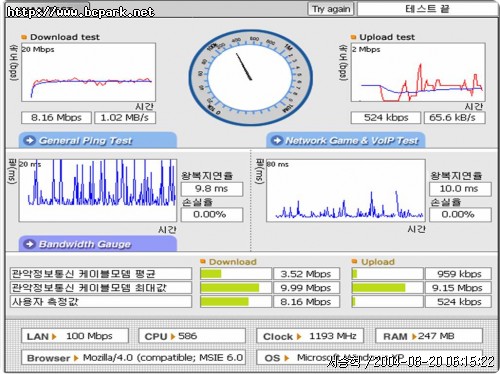Image resolution: width=500 pixels, height=374 pixels.
Task: Click the Clock 1193 MHz field
Action: click(x=310, y=336)
